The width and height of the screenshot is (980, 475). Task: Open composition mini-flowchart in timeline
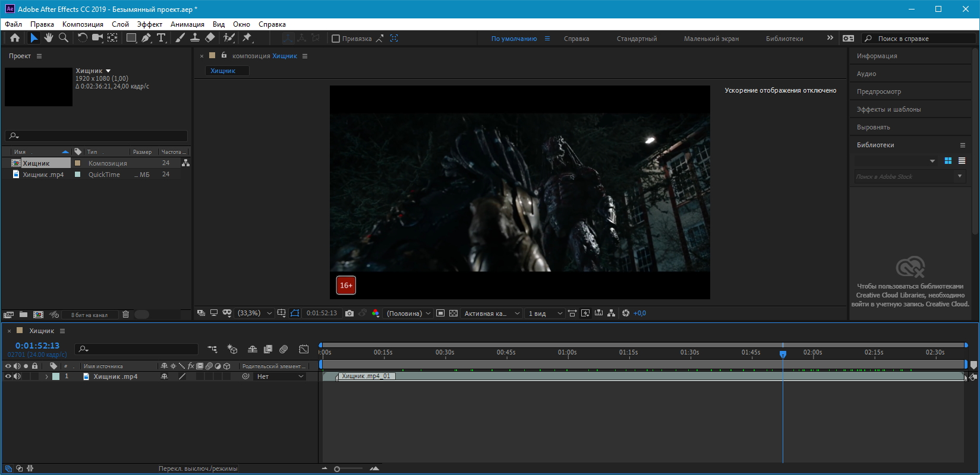point(212,349)
